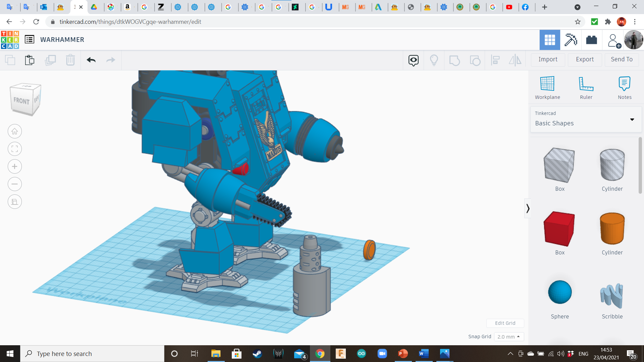Expand the Basic Shapes dropdown
The height and width of the screenshot is (362, 644).
[632, 119]
